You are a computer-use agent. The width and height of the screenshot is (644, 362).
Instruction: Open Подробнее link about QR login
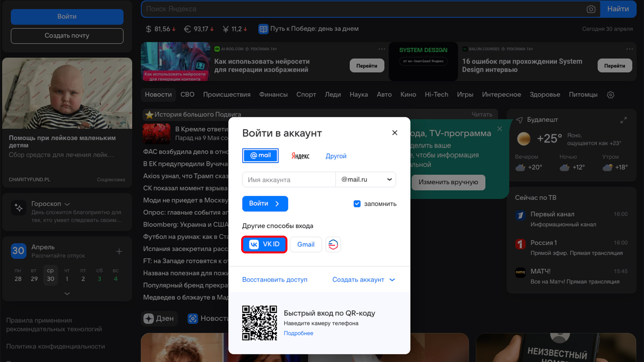pyautogui.click(x=298, y=333)
